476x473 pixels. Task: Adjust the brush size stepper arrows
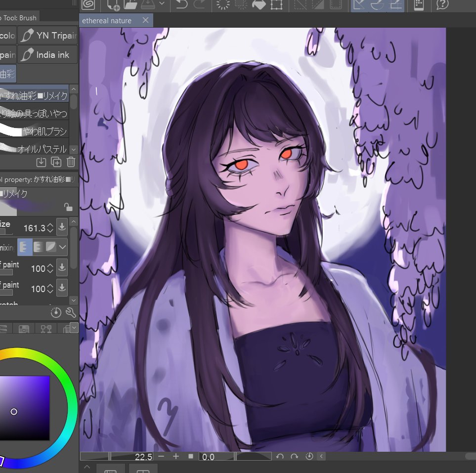[x=50, y=228]
